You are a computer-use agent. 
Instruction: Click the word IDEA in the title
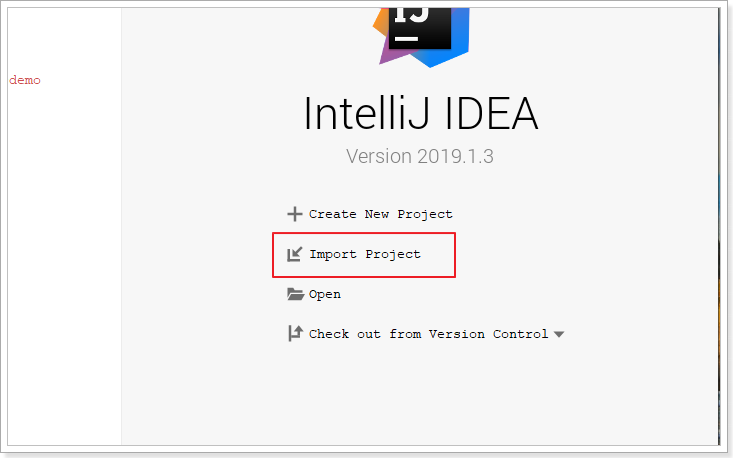tap(492, 115)
